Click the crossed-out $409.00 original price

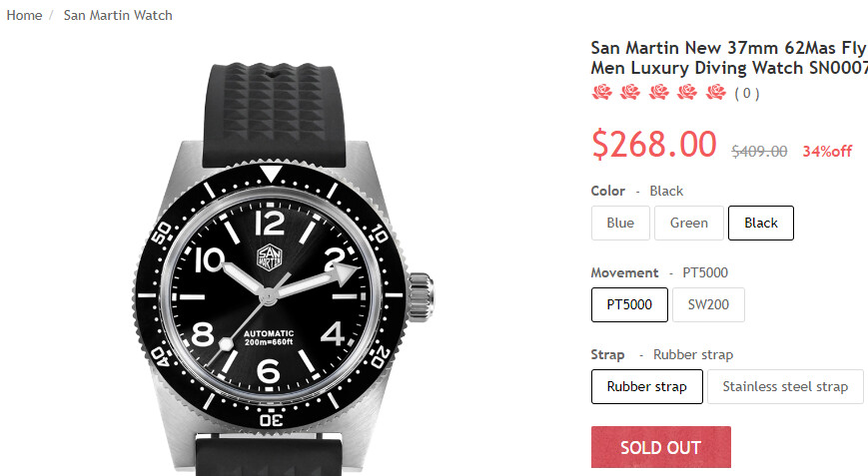coord(759,151)
